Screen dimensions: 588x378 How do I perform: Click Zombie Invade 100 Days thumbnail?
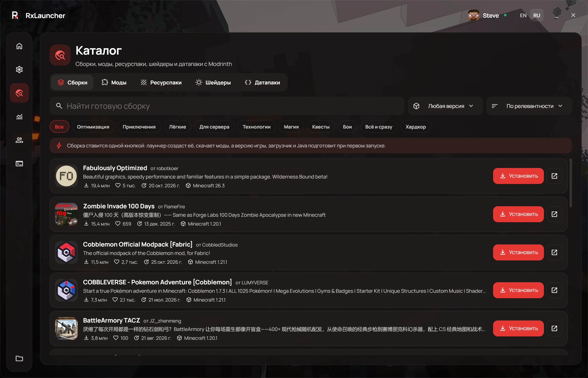click(x=66, y=214)
